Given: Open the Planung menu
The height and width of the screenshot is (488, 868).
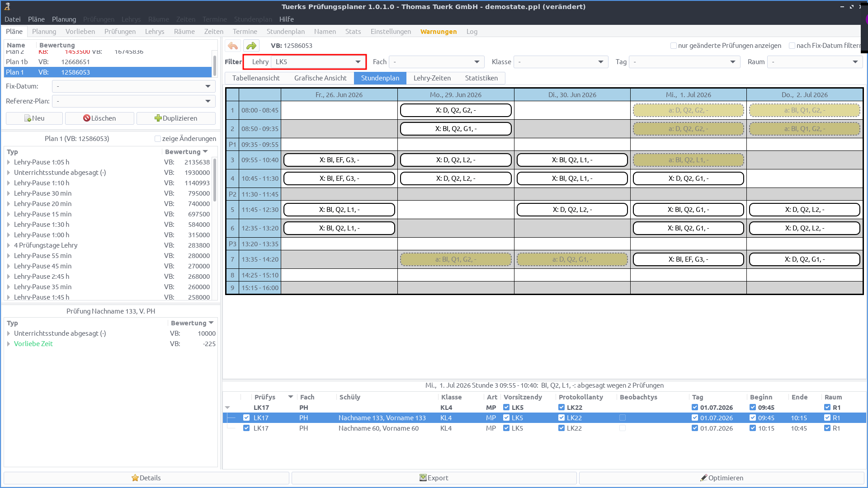Looking at the screenshot, I should pyautogui.click(x=64, y=19).
